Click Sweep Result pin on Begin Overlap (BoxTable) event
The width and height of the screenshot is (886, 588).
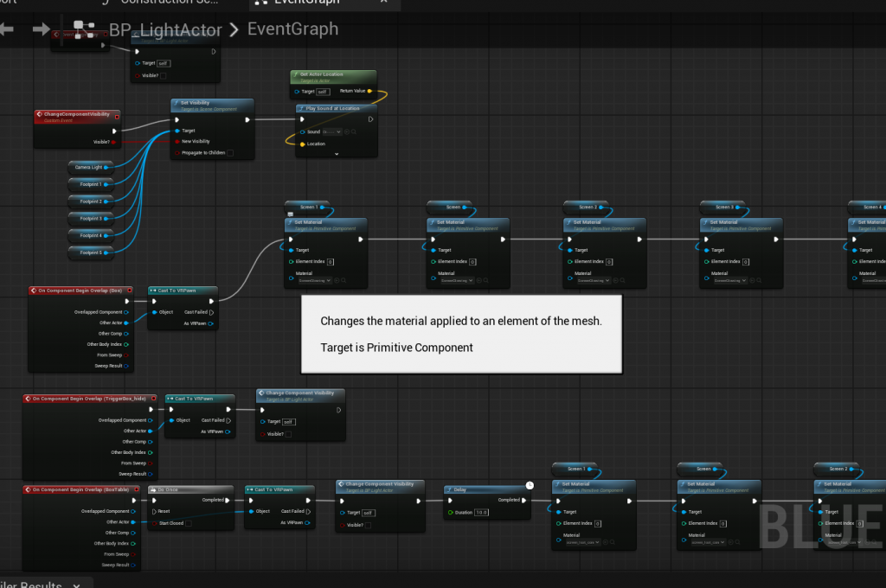[x=133, y=565]
